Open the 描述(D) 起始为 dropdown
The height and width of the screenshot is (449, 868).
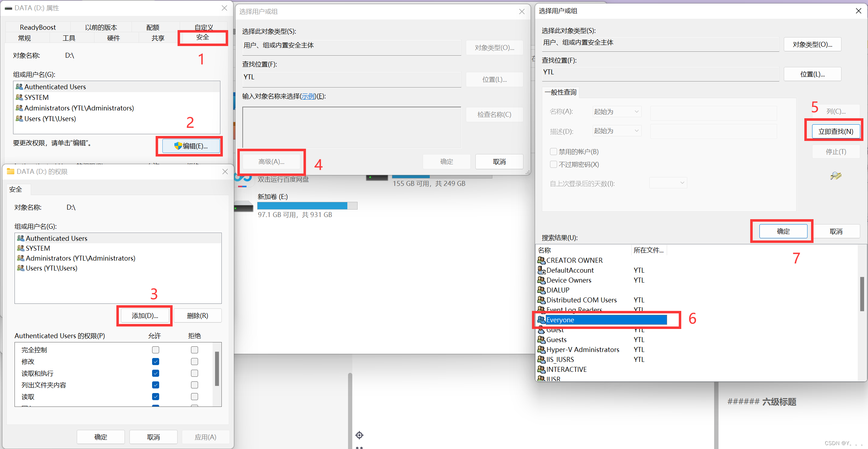tap(617, 131)
